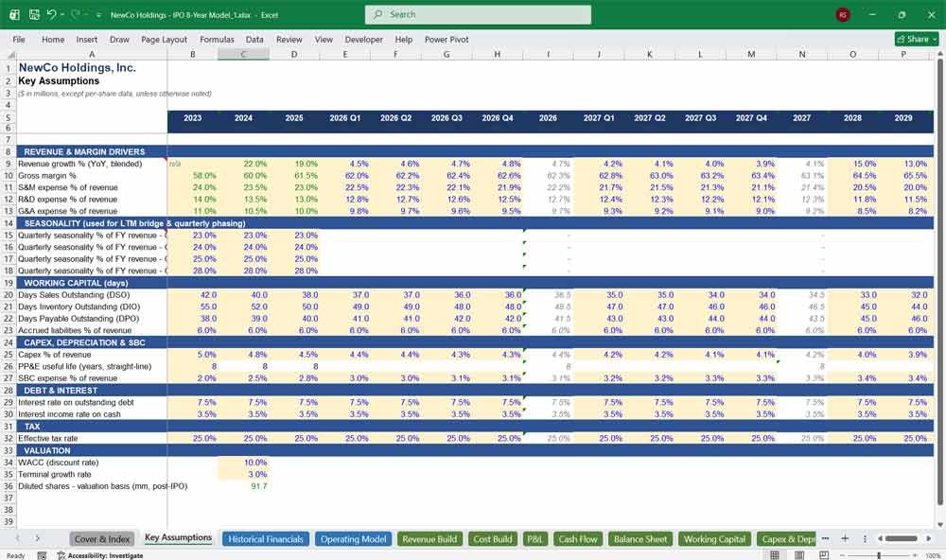Screen dimensions: 946x560
Task: Click the 'WACC (discount rate)' label cell
Action: 59,463
